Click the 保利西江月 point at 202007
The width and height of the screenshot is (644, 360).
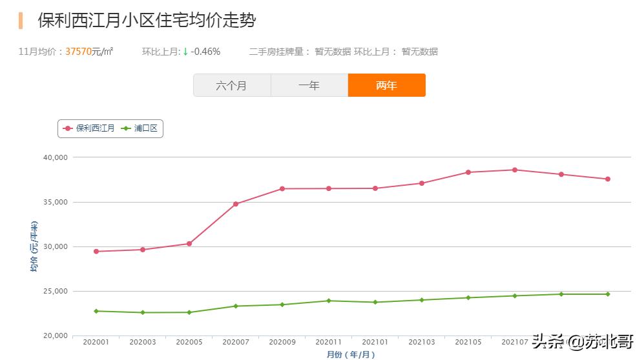pyautogui.click(x=236, y=204)
